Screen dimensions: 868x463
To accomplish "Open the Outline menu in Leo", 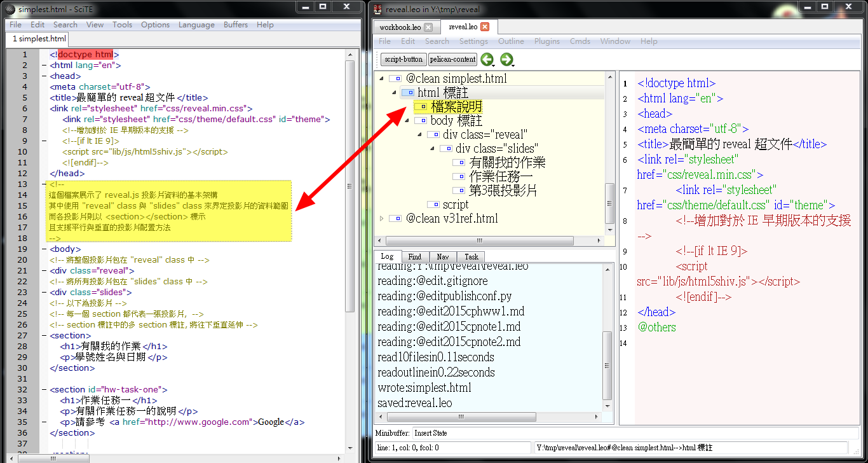I will (511, 41).
